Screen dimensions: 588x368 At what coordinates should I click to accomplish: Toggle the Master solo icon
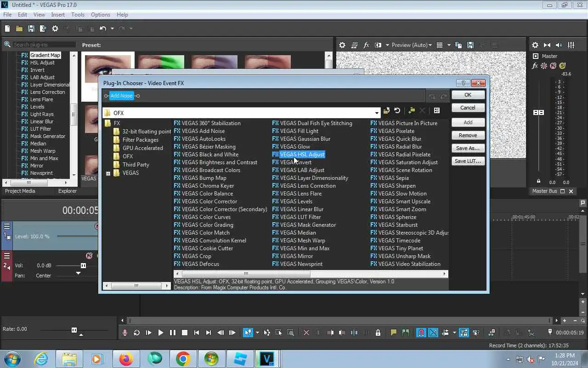coord(562,66)
